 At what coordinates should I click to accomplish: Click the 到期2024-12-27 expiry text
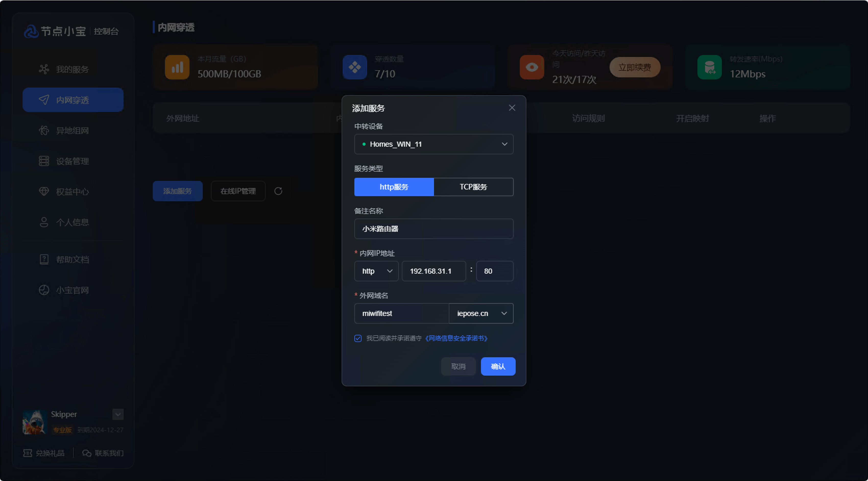click(x=100, y=430)
